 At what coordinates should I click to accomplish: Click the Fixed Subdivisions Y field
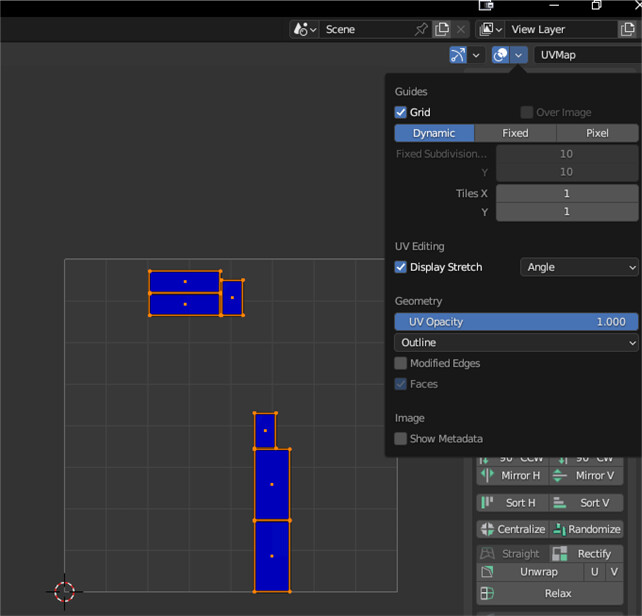pyautogui.click(x=567, y=172)
